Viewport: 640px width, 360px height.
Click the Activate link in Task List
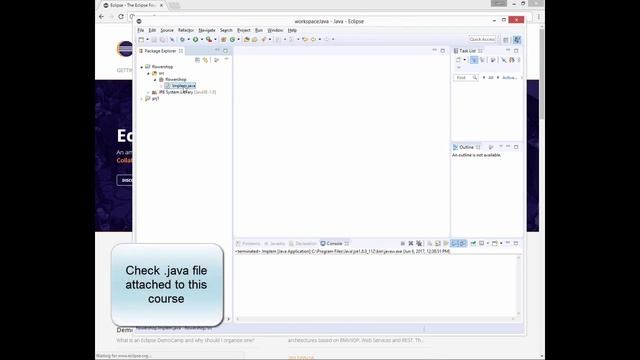(x=509, y=78)
